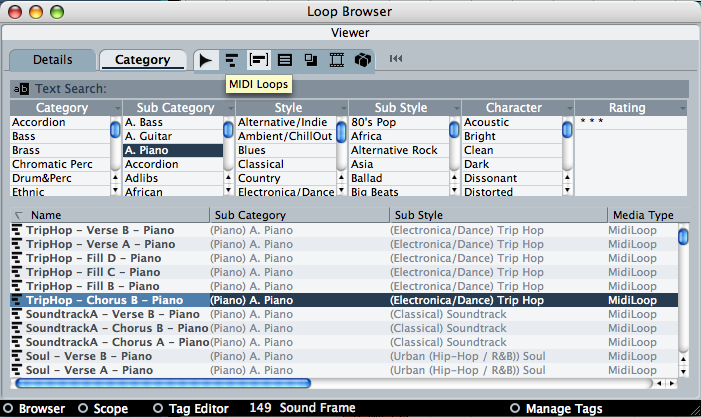Click the overlapping squares filter icon

tap(311, 60)
